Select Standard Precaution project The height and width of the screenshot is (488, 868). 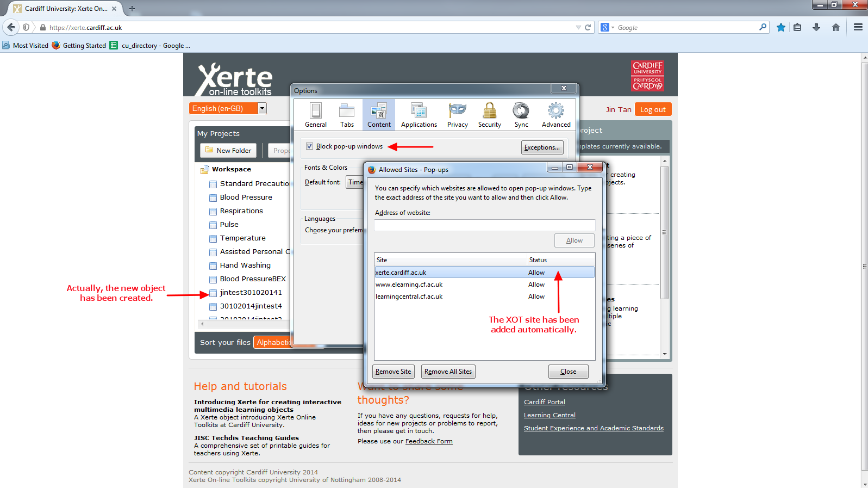pos(254,184)
